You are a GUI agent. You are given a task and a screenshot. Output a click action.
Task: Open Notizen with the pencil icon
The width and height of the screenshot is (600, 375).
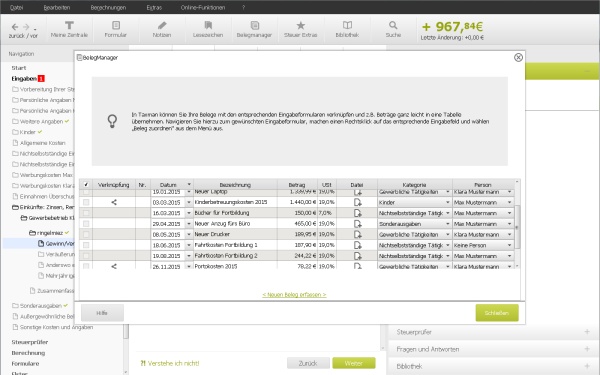point(162,29)
